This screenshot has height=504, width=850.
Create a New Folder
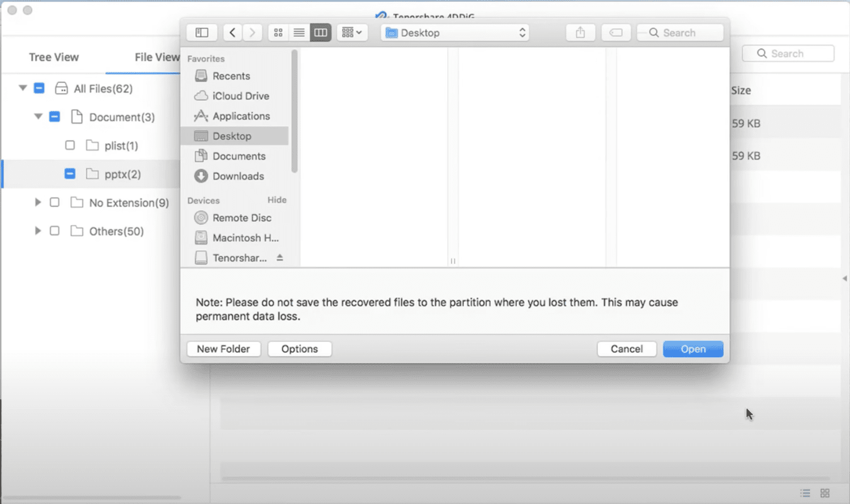(223, 349)
